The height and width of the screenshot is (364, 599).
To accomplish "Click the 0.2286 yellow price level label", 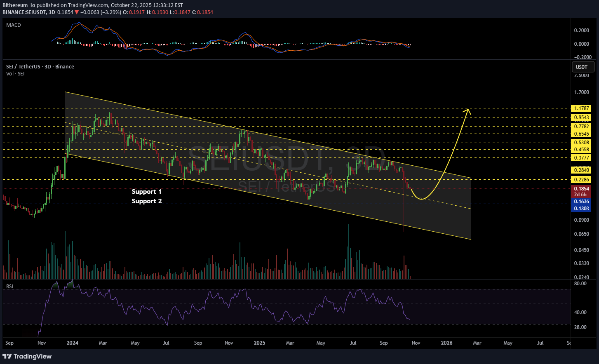I will coord(581,180).
